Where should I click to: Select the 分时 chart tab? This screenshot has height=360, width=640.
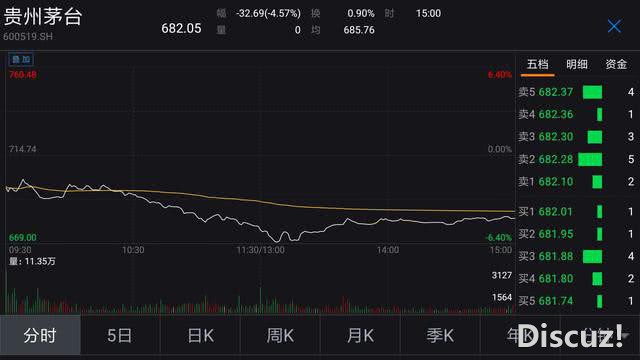40,336
